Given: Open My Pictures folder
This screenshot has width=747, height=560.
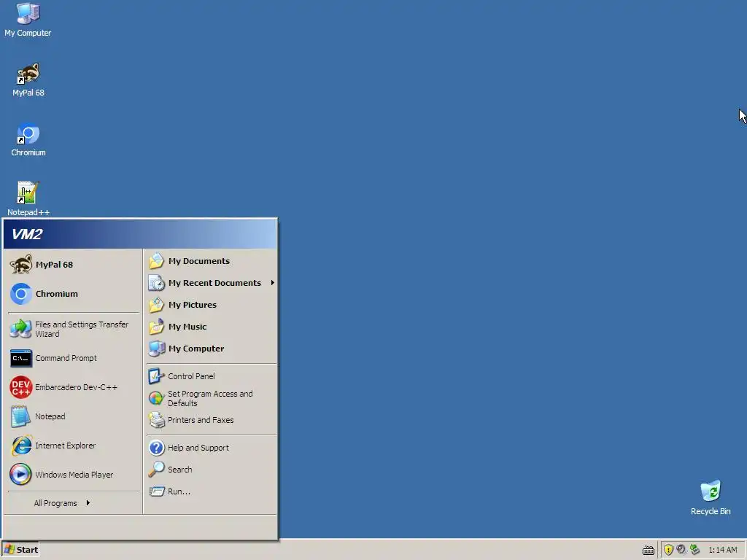Looking at the screenshot, I should pos(211,305).
